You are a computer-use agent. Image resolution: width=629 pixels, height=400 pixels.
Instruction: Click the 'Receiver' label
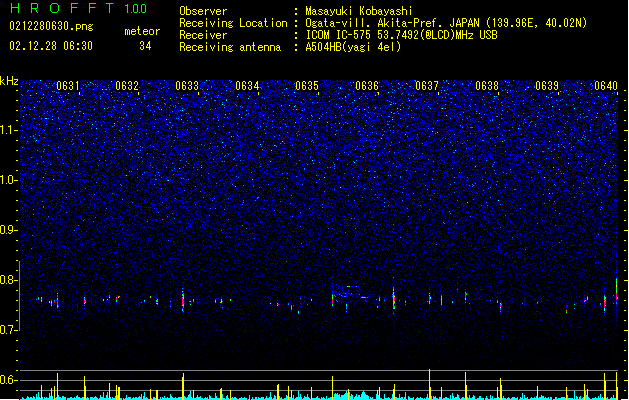coord(203,35)
